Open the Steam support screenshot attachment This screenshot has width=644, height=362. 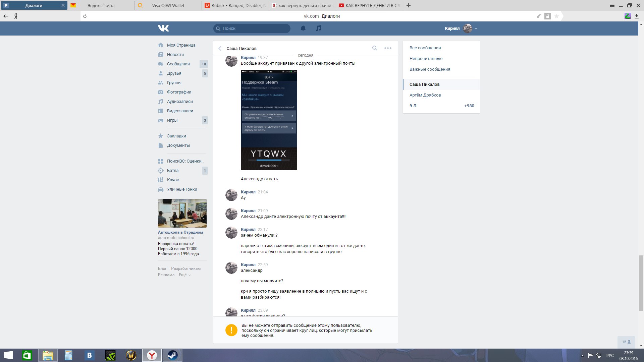pyautogui.click(x=269, y=120)
